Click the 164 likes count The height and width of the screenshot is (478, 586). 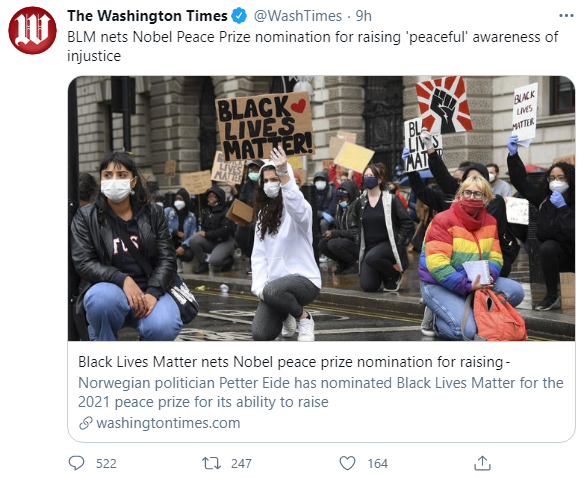point(377,464)
